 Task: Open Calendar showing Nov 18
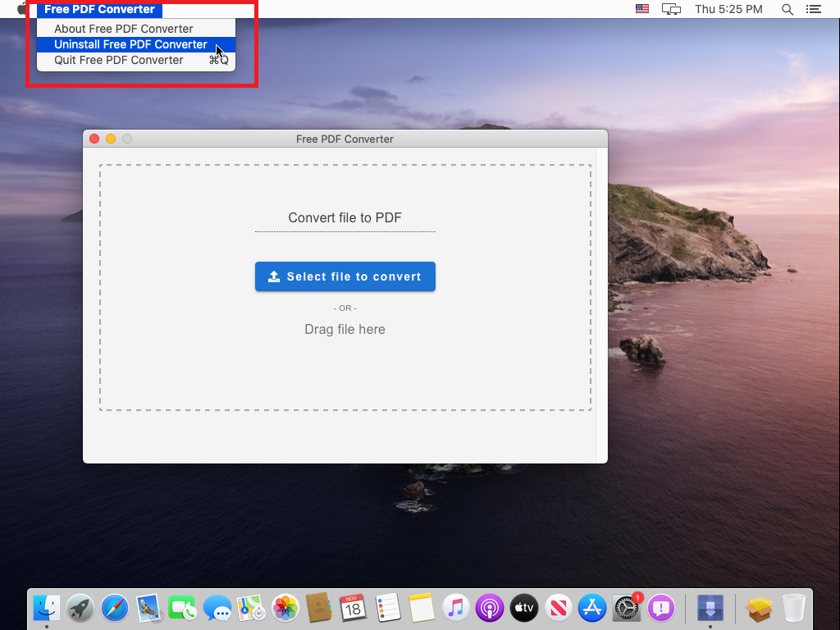tap(353, 609)
